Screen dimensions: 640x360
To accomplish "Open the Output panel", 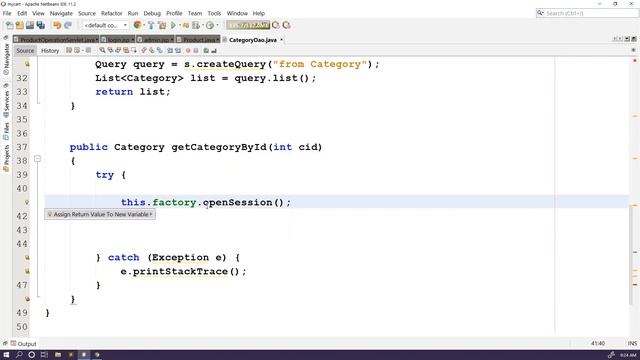I will [x=23, y=344].
